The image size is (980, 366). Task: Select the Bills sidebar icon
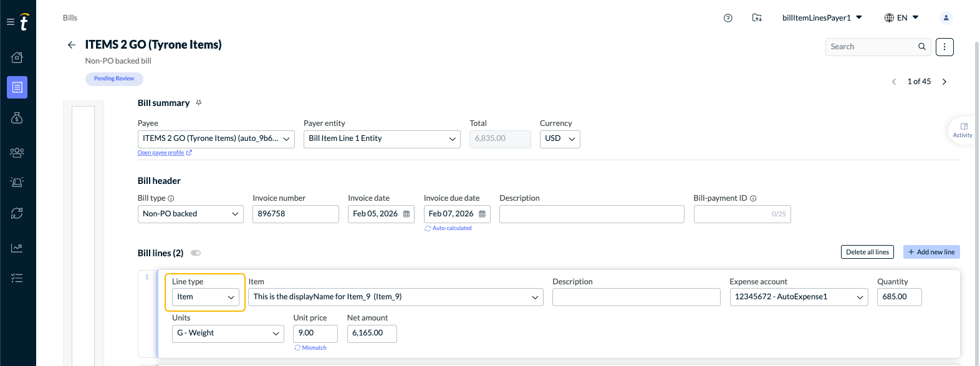click(17, 87)
